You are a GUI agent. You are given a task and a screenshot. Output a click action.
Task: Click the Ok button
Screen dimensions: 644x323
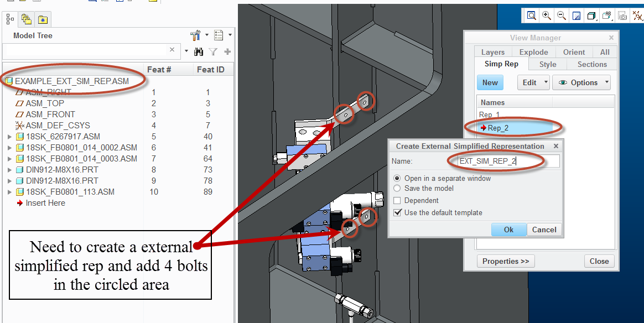[x=508, y=230]
